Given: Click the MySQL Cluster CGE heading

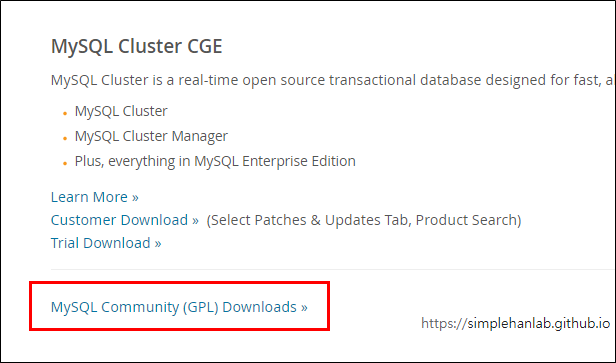Looking at the screenshot, I should (x=137, y=46).
